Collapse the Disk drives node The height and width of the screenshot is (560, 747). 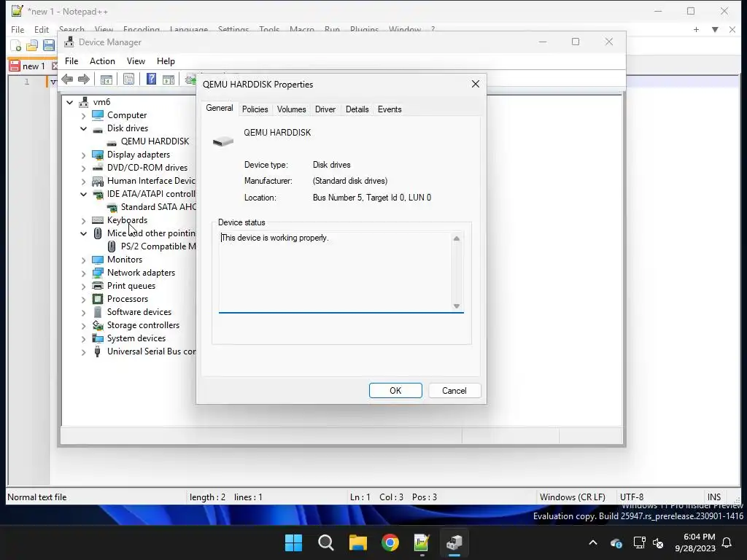[83, 128]
